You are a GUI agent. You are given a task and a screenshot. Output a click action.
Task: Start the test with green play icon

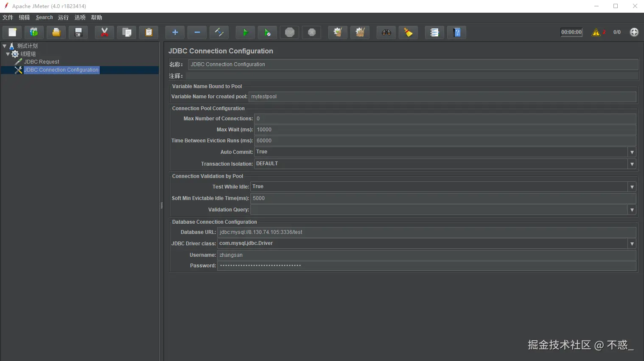tap(245, 32)
